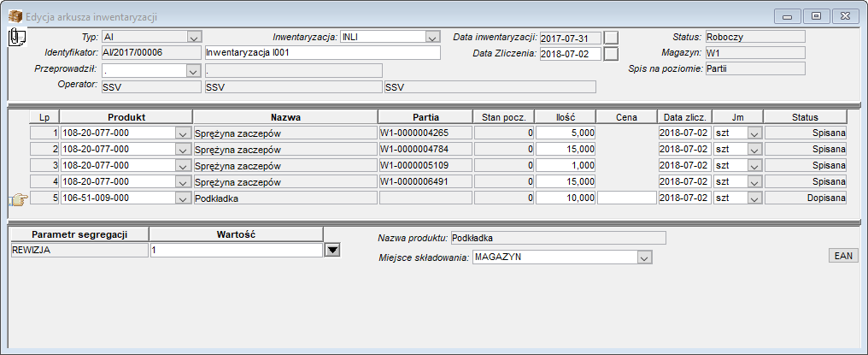
Task: Open the Data Zliczenia date picker button
Action: (x=611, y=54)
